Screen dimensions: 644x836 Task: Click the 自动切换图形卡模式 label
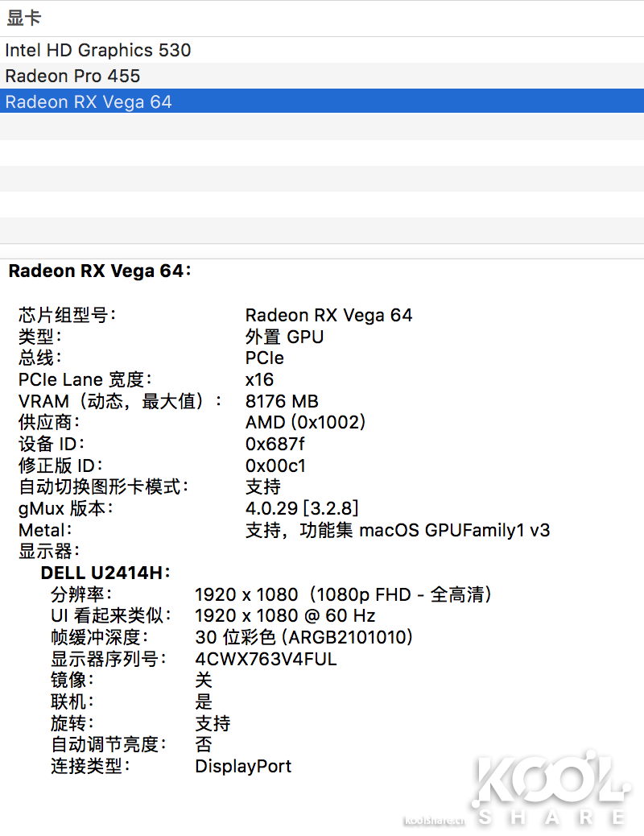pyautogui.click(x=103, y=486)
